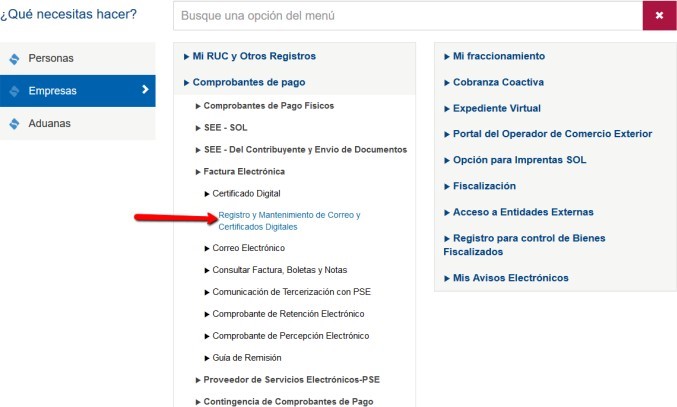Expand Certificado Digital item

tap(242, 194)
